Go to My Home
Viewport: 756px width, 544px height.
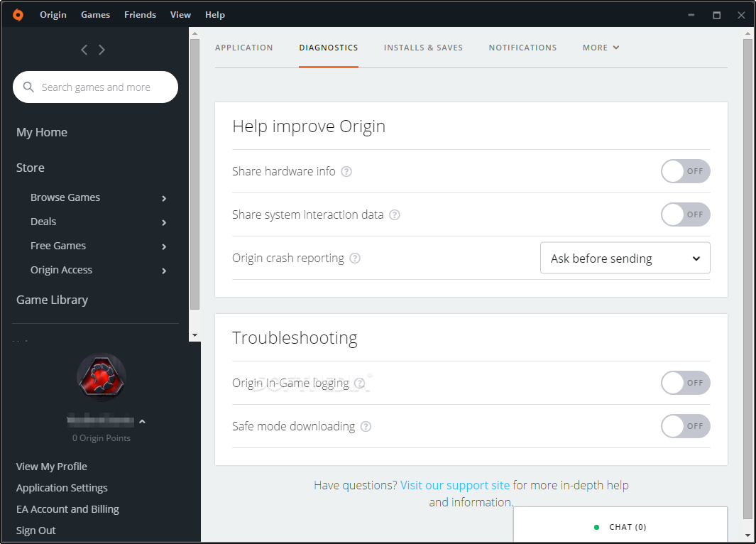pos(42,132)
